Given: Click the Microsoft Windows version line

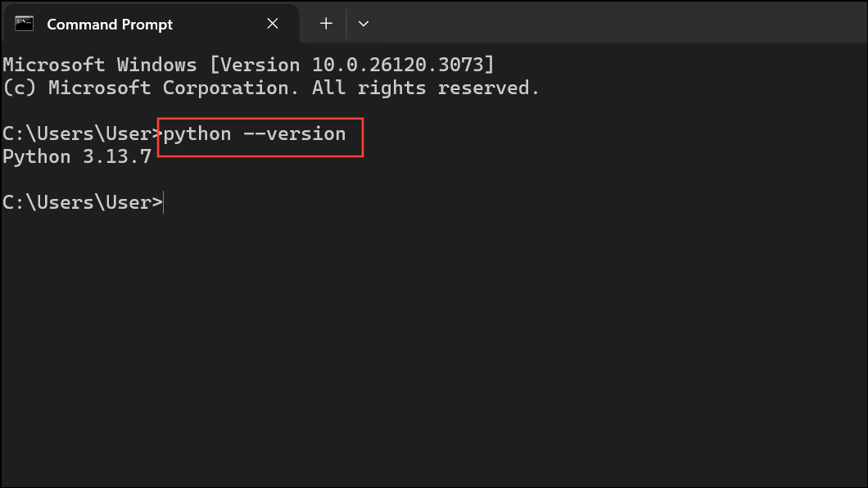Looking at the screenshot, I should [x=246, y=64].
